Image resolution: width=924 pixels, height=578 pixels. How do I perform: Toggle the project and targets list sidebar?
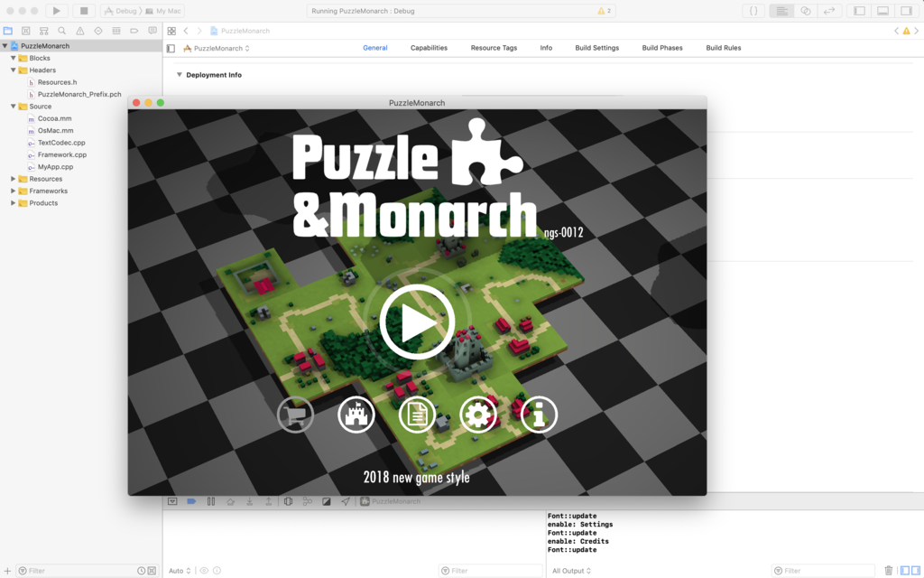click(x=171, y=49)
